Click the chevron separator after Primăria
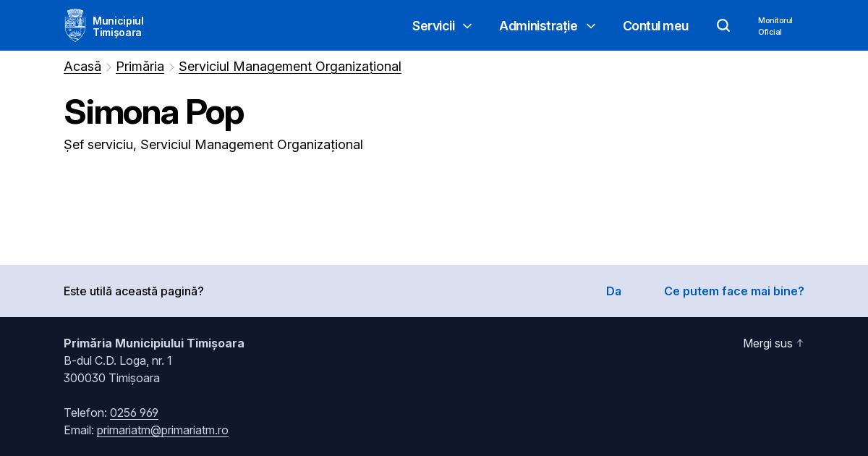 point(171,67)
